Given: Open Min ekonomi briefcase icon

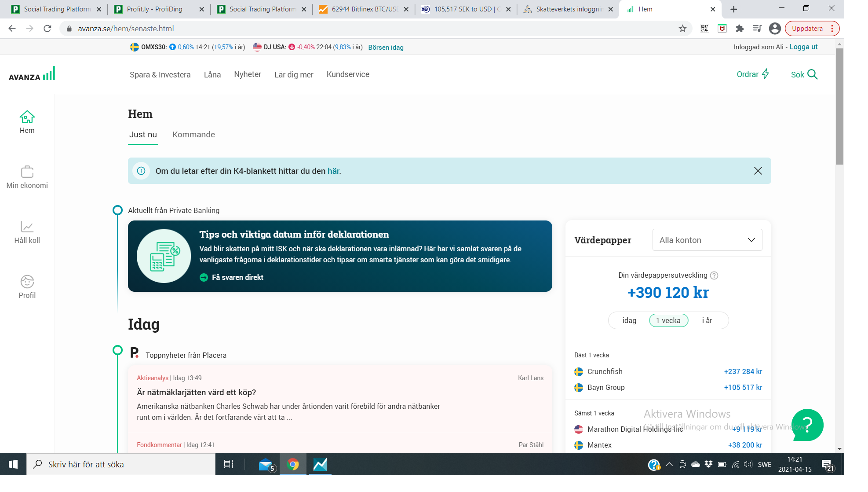Looking at the screenshot, I should click(x=27, y=172).
